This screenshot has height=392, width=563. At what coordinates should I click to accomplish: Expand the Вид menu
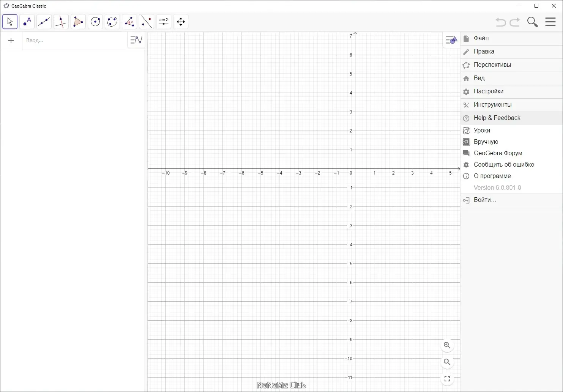[x=512, y=78]
